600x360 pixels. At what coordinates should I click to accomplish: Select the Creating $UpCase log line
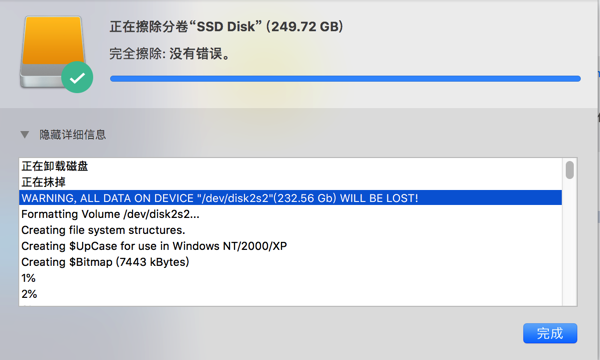(x=290, y=246)
